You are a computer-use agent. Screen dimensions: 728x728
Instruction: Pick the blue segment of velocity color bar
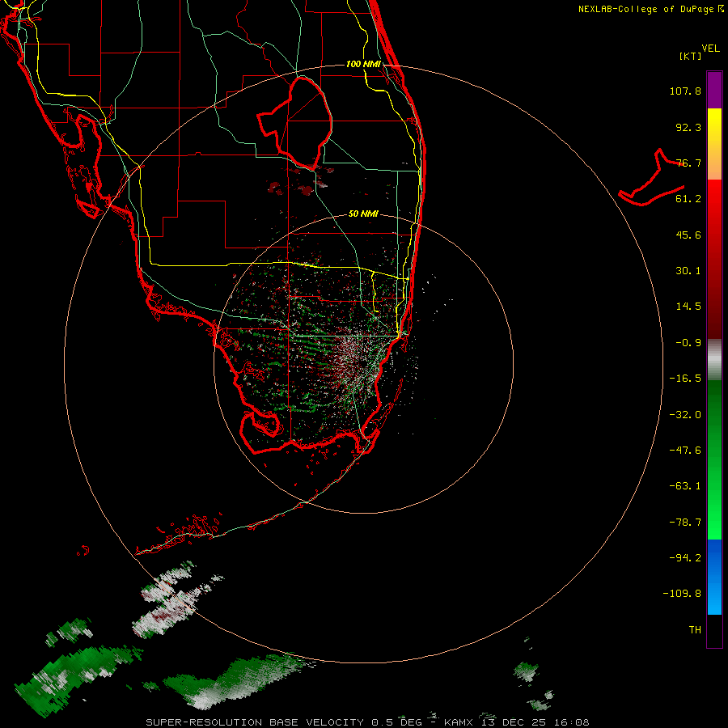click(714, 577)
